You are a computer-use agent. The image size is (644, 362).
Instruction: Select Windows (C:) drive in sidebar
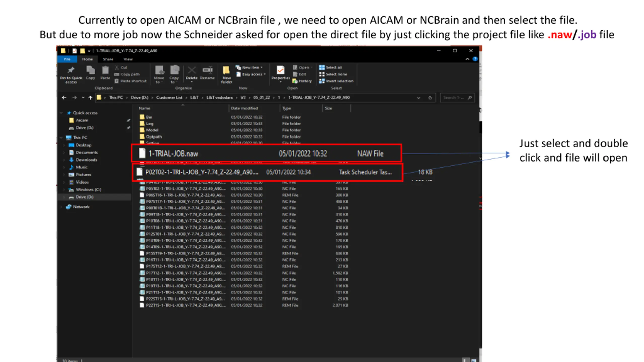(x=88, y=189)
